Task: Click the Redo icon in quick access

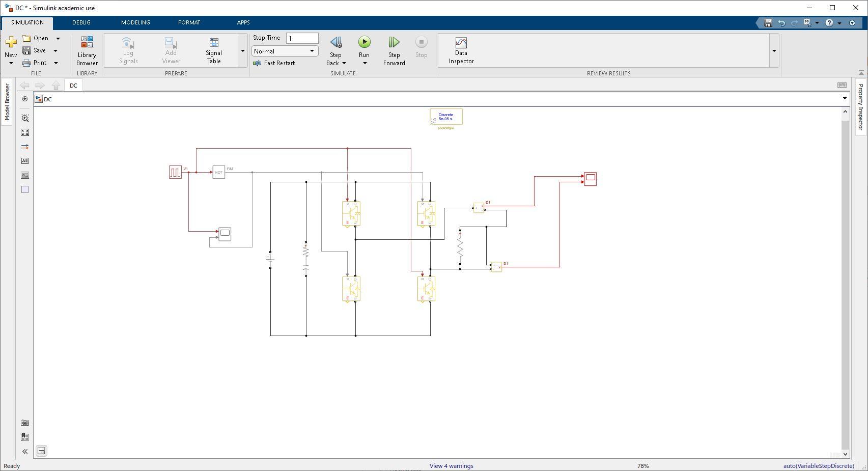Action: pyautogui.click(x=794, y=23)
